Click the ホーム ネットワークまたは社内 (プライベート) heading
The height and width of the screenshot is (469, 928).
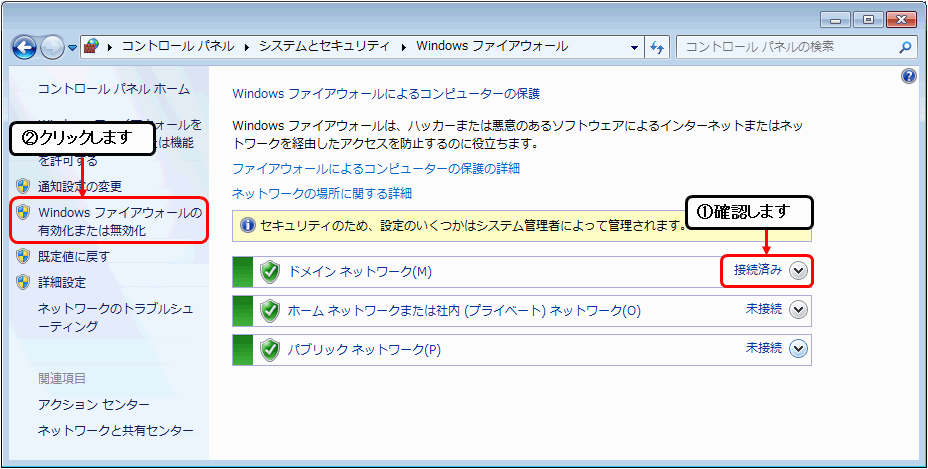click(464, 310)
